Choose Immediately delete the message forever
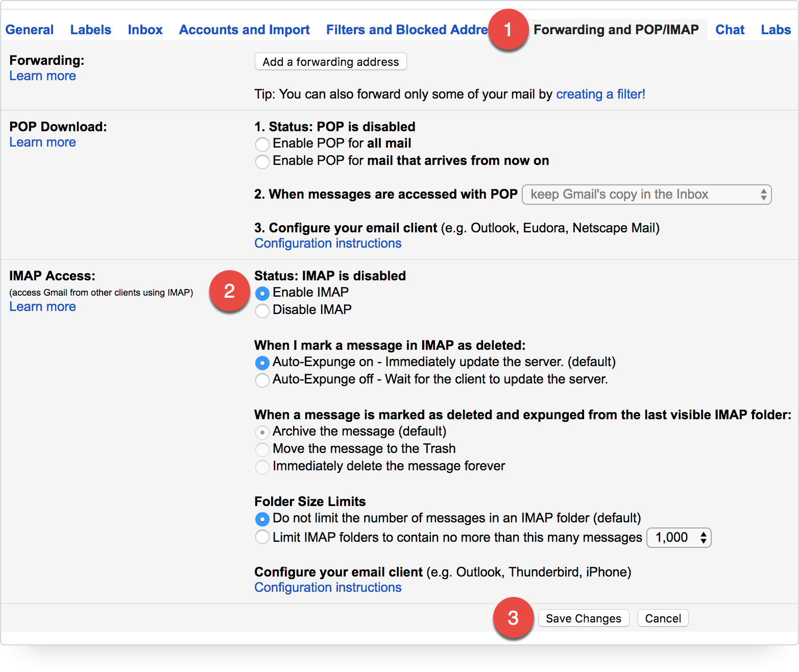The image size is (799, 672). pos(262,467)
